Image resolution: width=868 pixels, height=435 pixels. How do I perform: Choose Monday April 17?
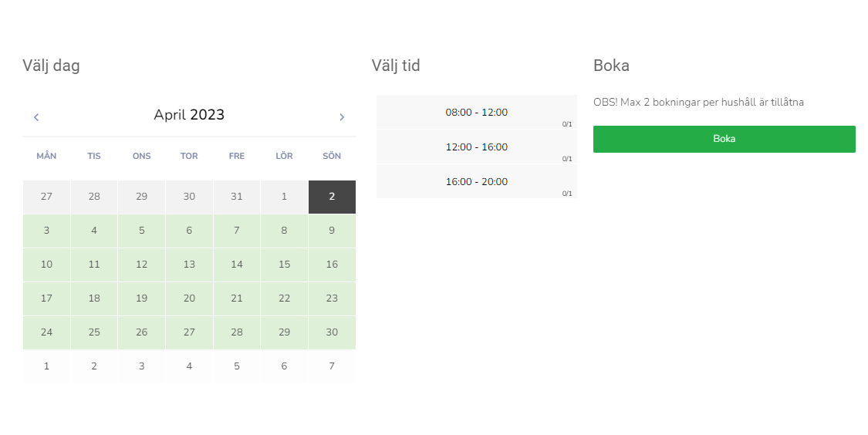click(46, 298)
